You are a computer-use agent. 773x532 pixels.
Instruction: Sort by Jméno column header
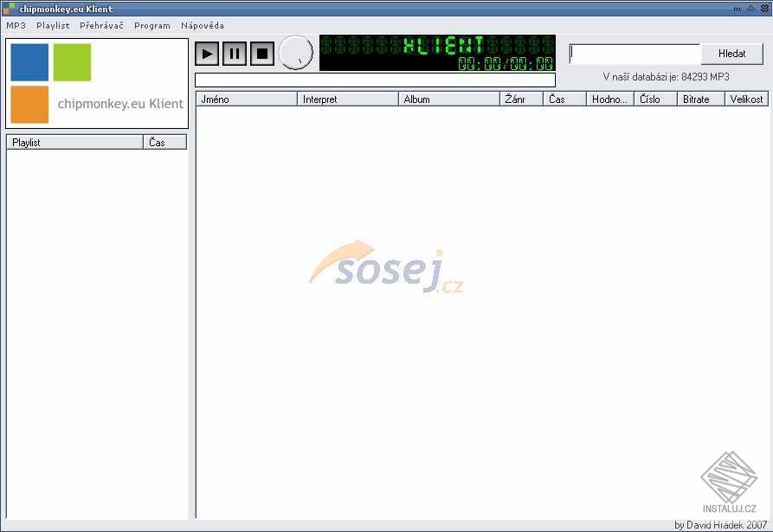point(247,99)
